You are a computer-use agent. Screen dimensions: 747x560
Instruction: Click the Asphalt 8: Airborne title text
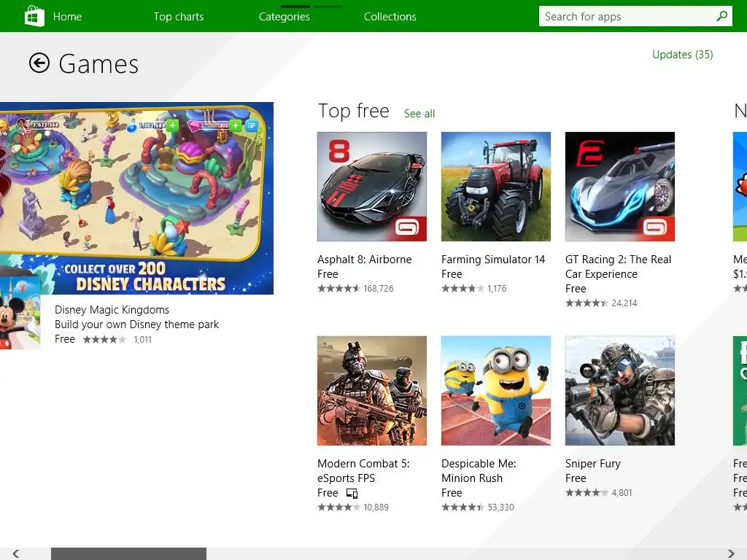[x=365, y=260]
